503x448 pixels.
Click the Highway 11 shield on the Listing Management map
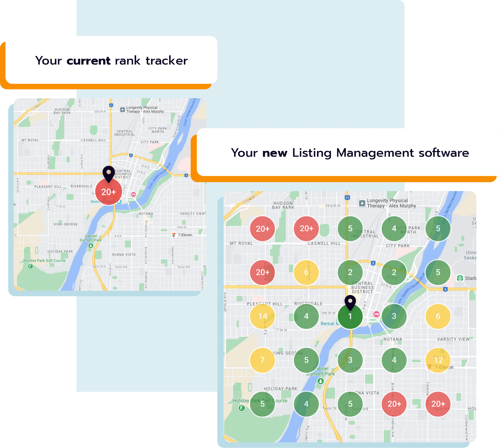pos(347,198)
